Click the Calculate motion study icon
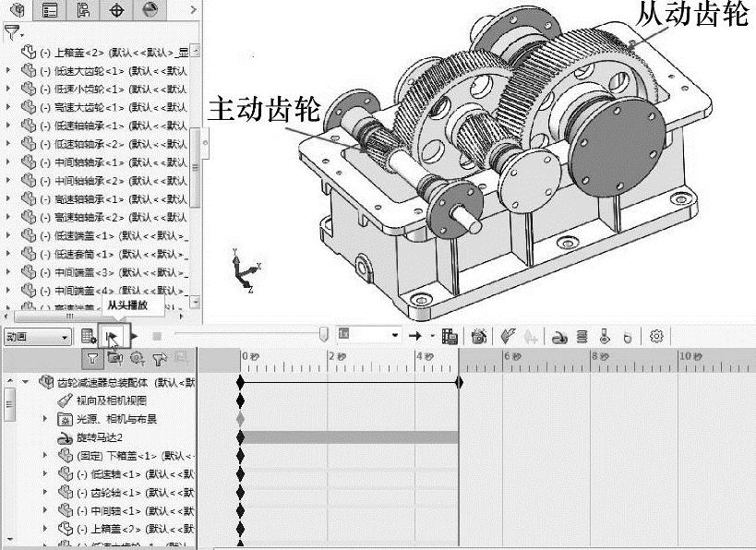Image resolution: width=756 pixels, height=550 pixels. tap(89, 336)
